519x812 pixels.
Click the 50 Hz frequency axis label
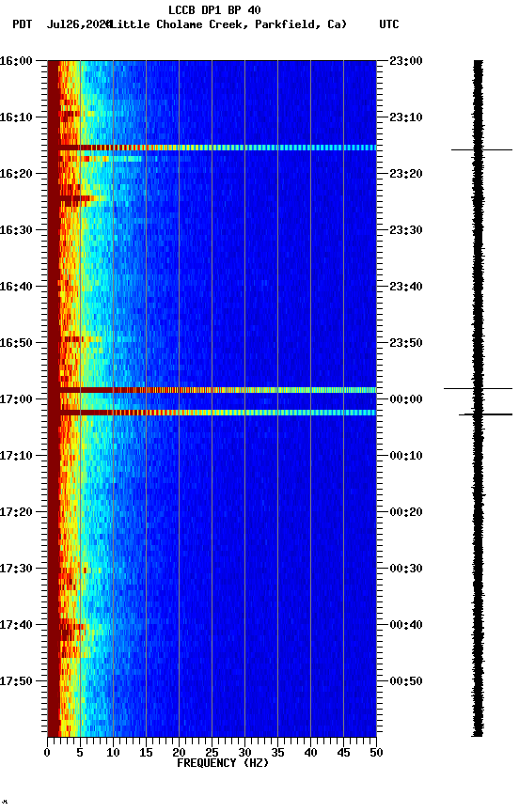coord(376,753)
